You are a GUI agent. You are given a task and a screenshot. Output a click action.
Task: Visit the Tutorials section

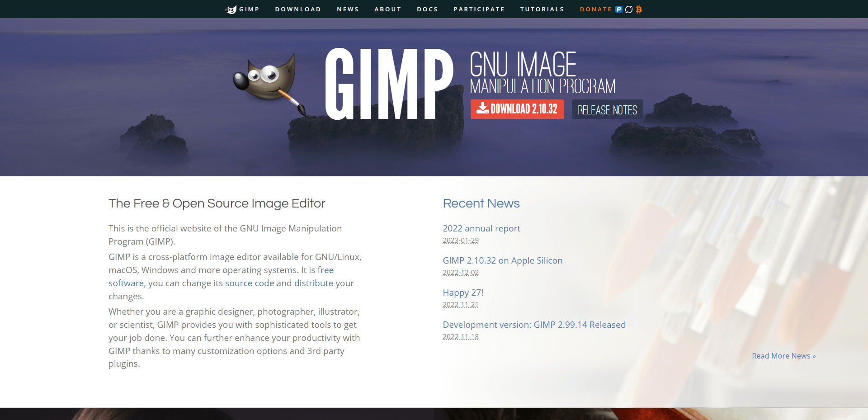coord(542,9)
